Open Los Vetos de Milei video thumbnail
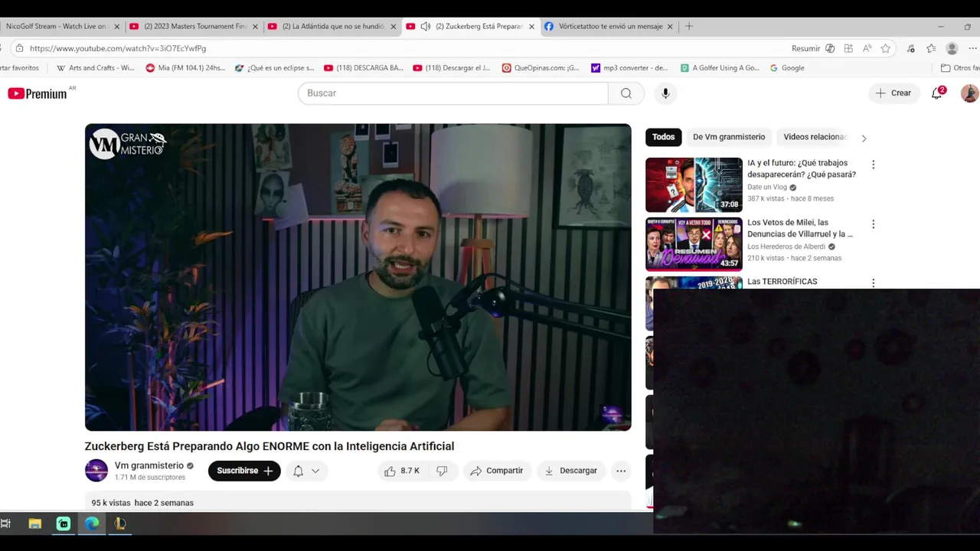 694,244
